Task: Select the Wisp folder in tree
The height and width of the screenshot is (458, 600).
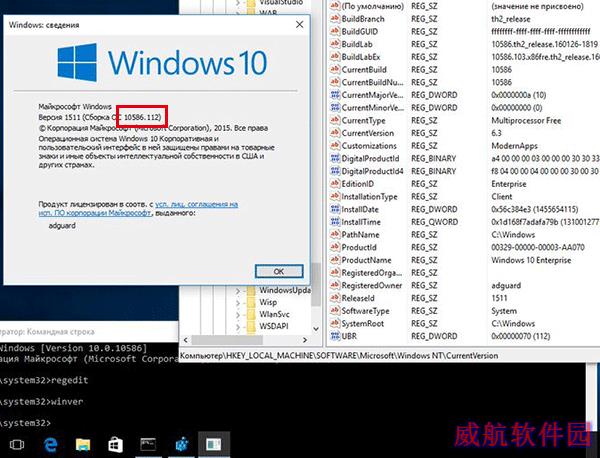Action: (x=262, y=302)
